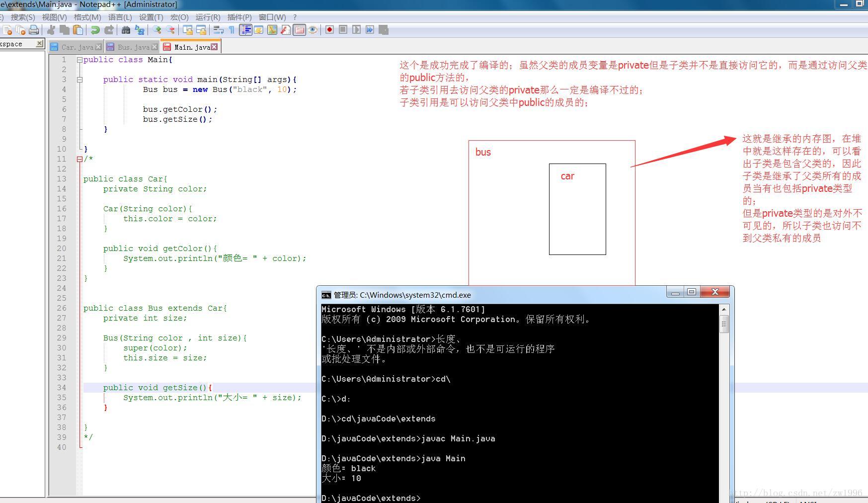Click the Paste clipboard icon
Image resolution: width=868 pixels, height=503 pixels.
[78, 30]
